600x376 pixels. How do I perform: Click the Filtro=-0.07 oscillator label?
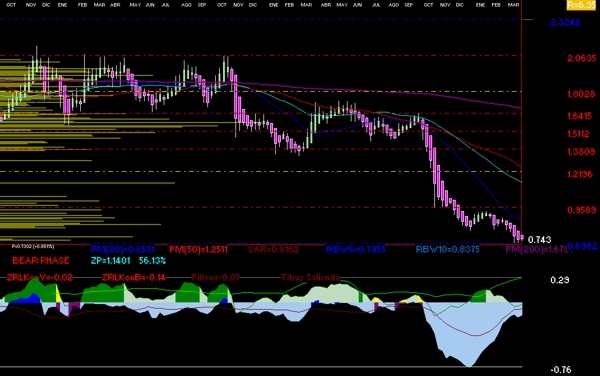215,277
